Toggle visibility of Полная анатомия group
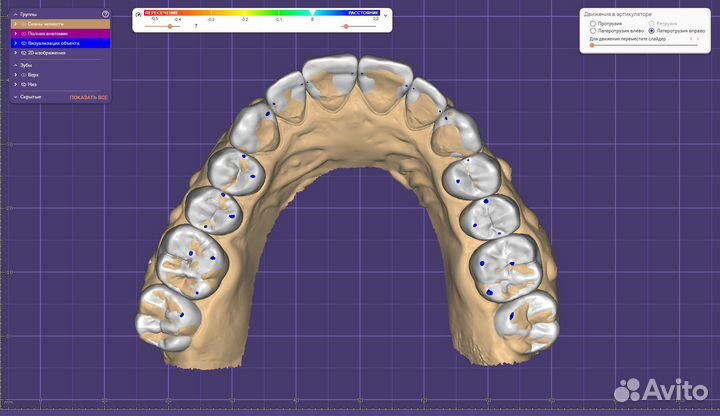 23,34
